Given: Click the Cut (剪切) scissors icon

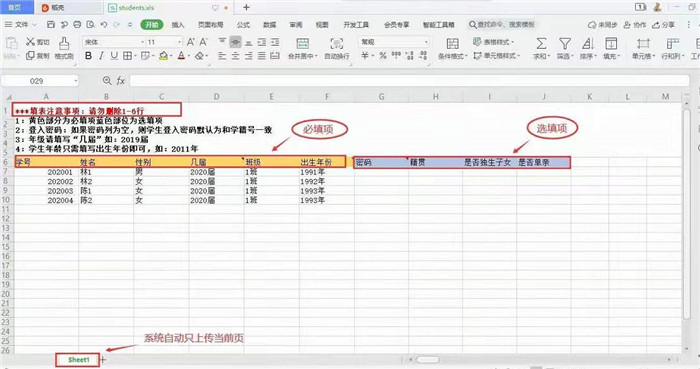Looking at the screenshot, I should pos(30,41).
